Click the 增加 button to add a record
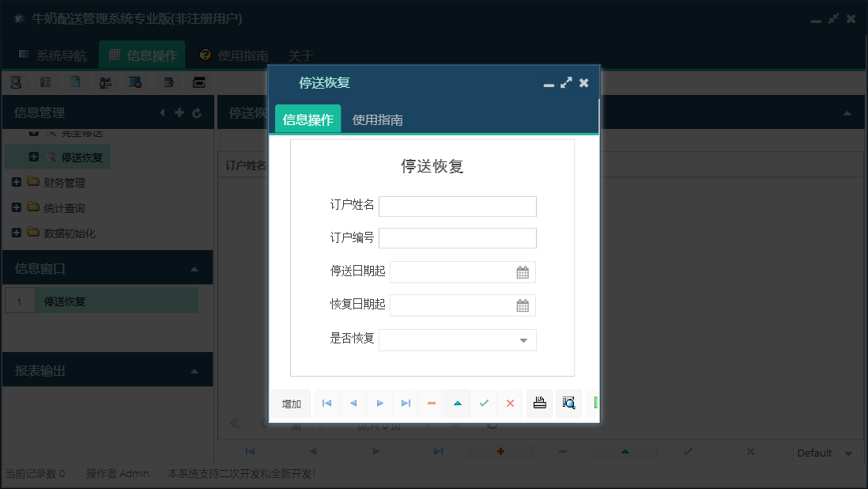The image size is (868, 489). [290, 403]
